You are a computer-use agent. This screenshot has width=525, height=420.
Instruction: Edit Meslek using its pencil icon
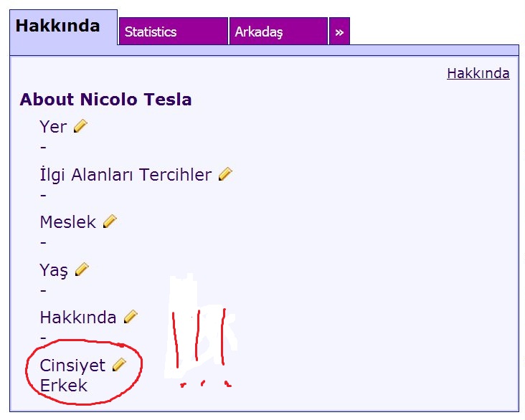tap(110, 221)
